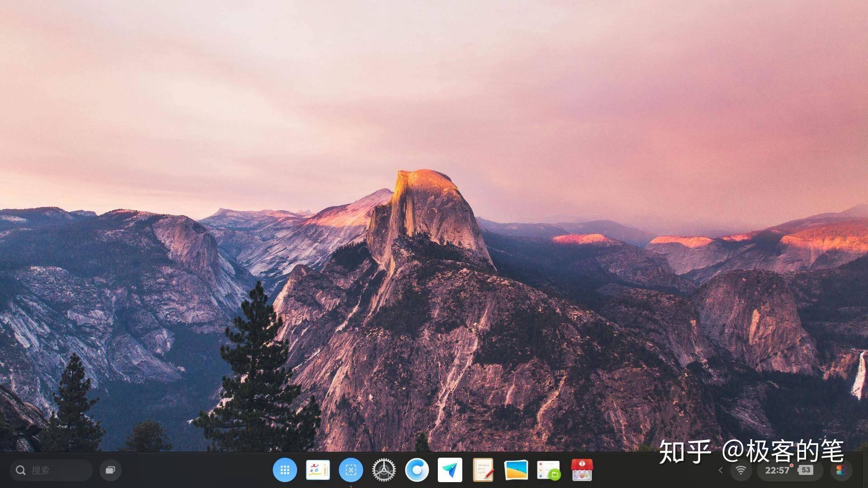Open the paper plane app
This screenshot has width=868, height=488.
tap(450, 470)
